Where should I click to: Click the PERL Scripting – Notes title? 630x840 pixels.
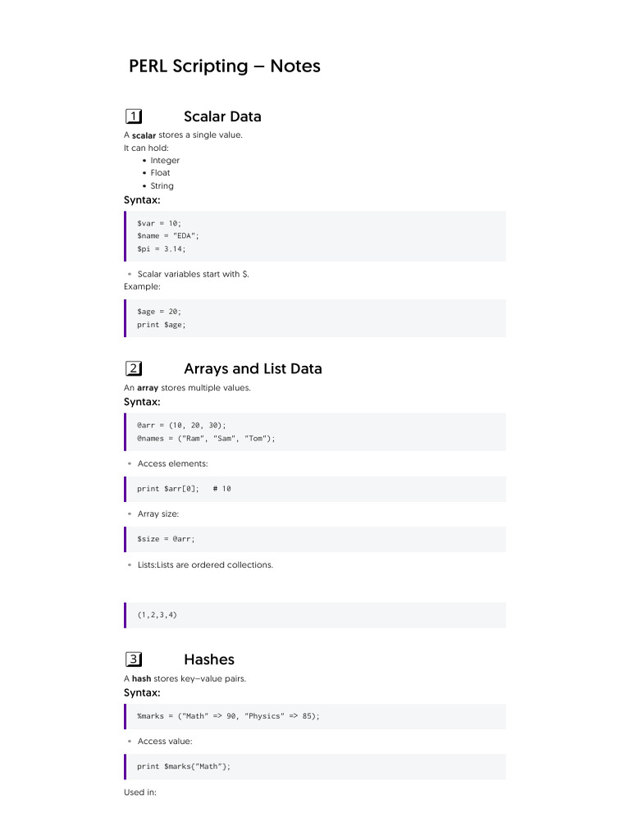point(225,66)
